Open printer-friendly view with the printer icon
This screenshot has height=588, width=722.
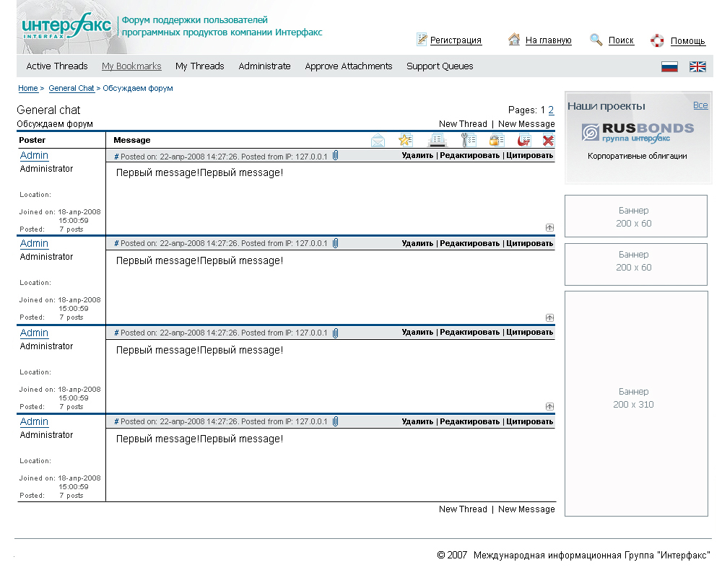[x=437, y=140]
